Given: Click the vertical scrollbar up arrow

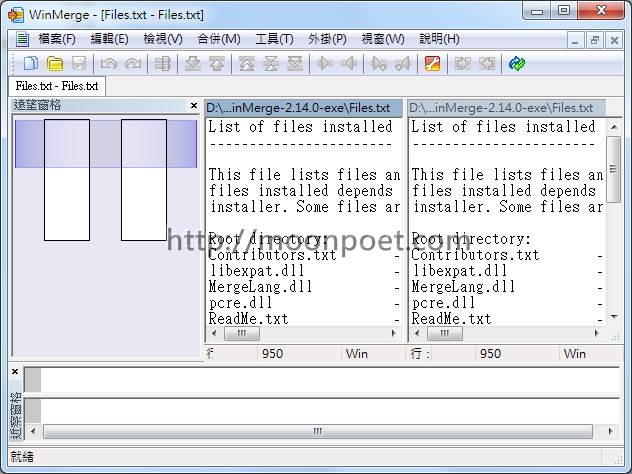Looking at the screenshot, I should (614, 127).
